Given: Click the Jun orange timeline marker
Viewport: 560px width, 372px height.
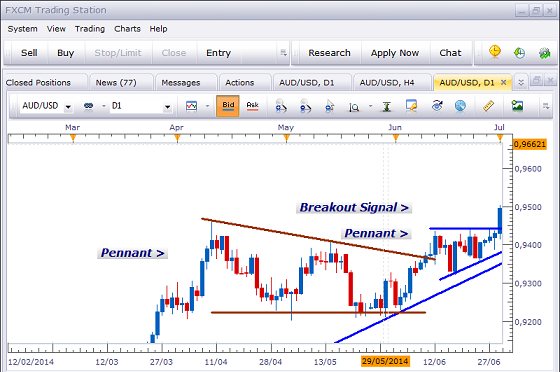Looking at the screenshot, I should pyautogui.click(x=396, y=138).
